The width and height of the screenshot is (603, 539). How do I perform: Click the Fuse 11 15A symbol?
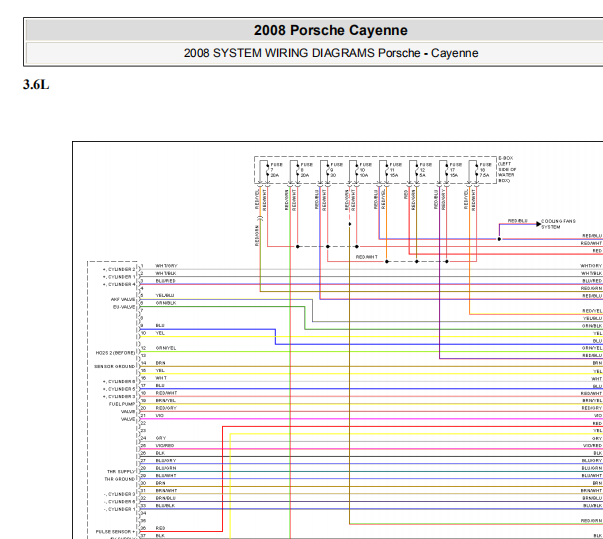click(x=387, y=170)
